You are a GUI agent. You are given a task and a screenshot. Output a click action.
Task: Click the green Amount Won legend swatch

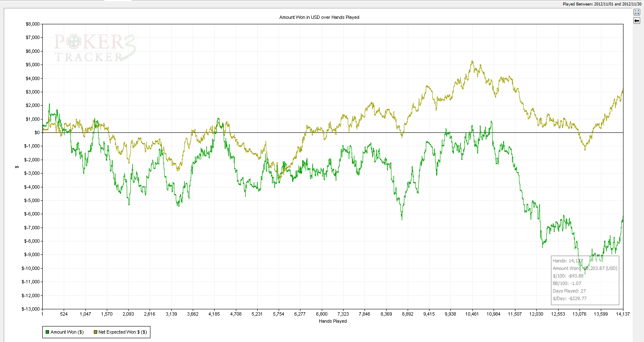(47, 332)
